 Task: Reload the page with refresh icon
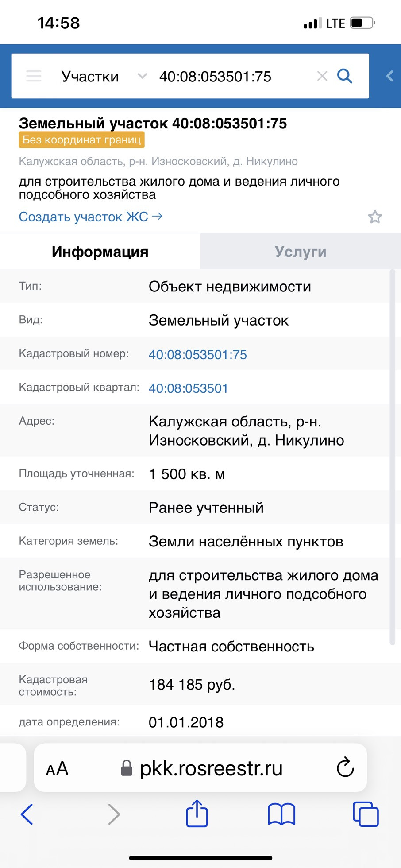point(345,767)
